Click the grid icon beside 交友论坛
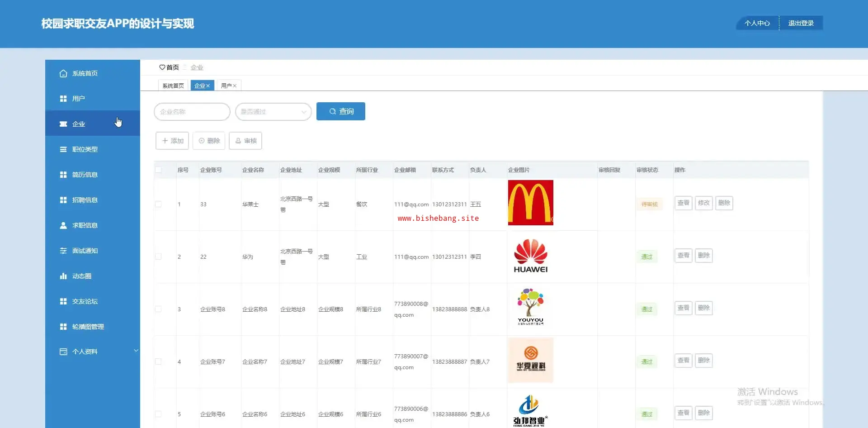The image size is (868, 428). tap(63, 301)
